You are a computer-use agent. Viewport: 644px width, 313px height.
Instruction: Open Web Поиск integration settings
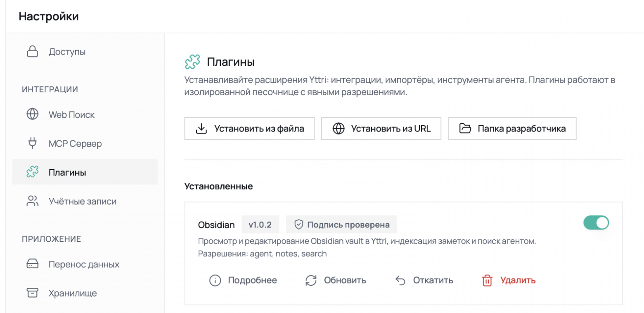click(85, 114)
